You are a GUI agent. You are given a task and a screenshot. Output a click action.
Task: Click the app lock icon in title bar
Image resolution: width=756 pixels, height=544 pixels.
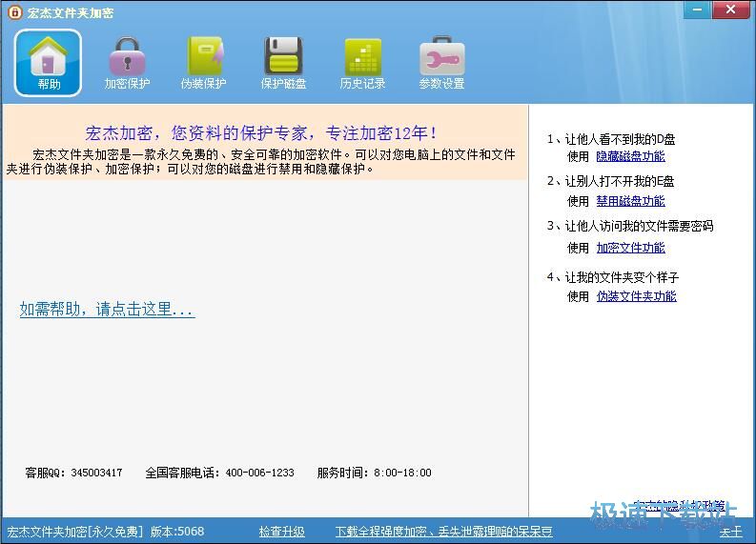pyautogui.click(x=15, y=12)
